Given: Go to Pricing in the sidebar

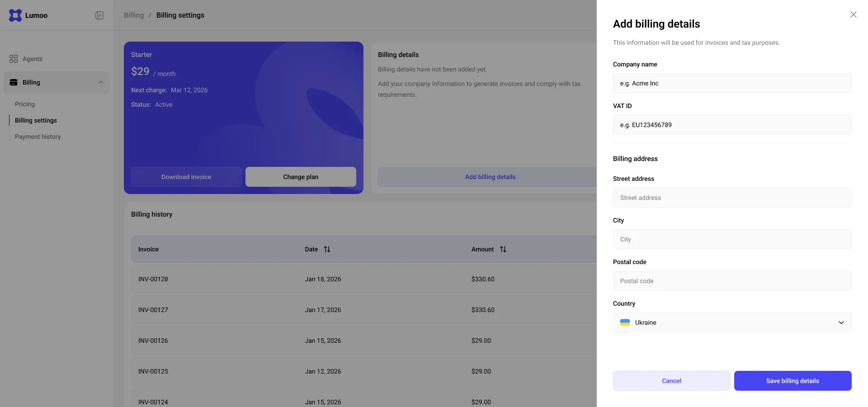Looking at the screenshot, I should tap(25, 104).
